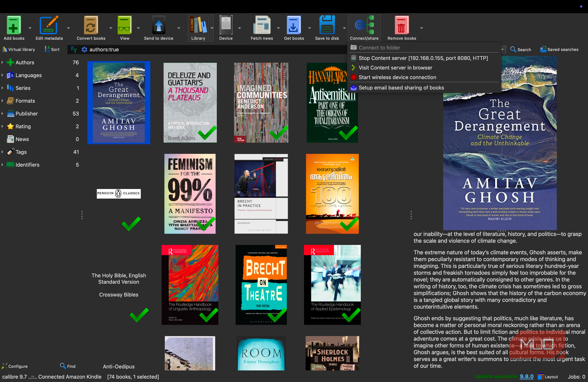Choose Setup email based sharing of books
588x382 pixels.
pos(424,88)
